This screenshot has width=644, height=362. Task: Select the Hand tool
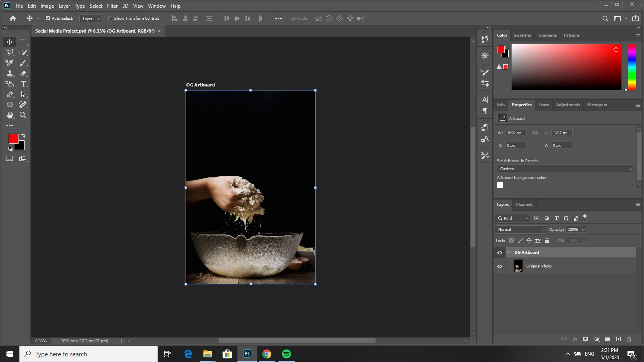click(x=10, y=115)
